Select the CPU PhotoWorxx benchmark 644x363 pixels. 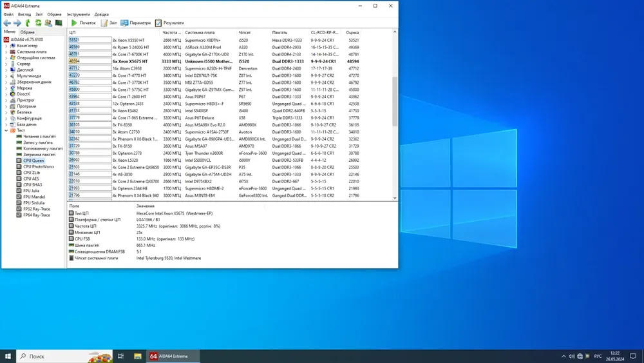[39, 166]
